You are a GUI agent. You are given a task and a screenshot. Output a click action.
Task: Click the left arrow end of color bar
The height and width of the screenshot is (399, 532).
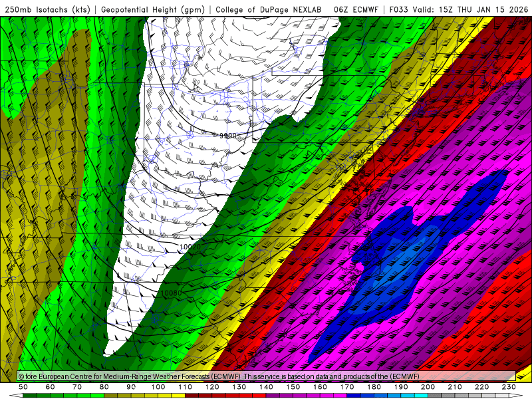point(16,396)
